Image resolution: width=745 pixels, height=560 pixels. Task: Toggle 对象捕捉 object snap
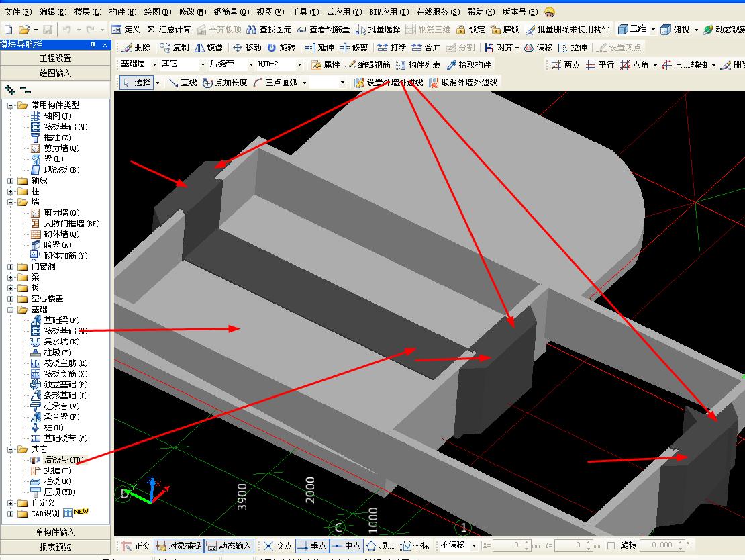tap(178, 545)
